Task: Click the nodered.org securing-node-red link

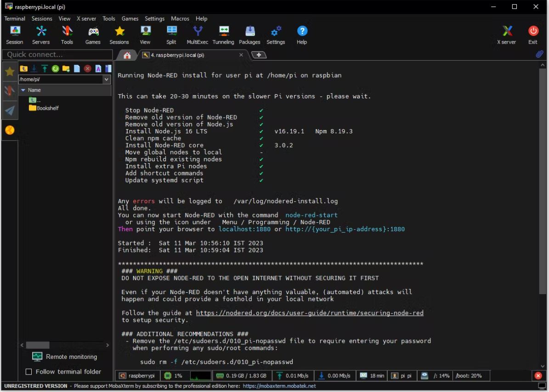Action: tap(310, 313)
